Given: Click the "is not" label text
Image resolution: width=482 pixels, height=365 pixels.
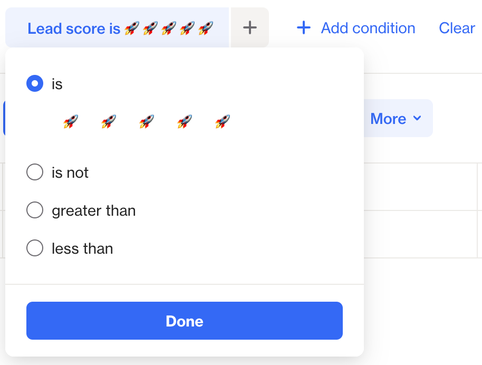Looking at the screenshot, I should click(70, 173).
